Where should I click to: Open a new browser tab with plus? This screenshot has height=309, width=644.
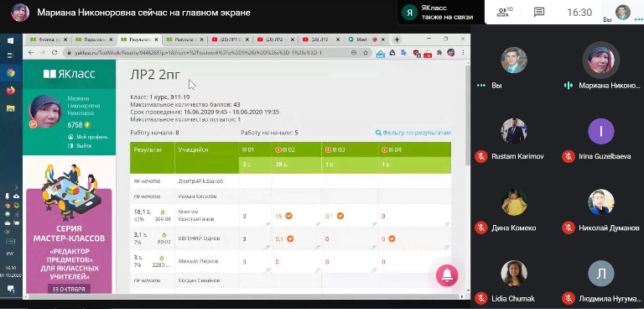[397, 40]
